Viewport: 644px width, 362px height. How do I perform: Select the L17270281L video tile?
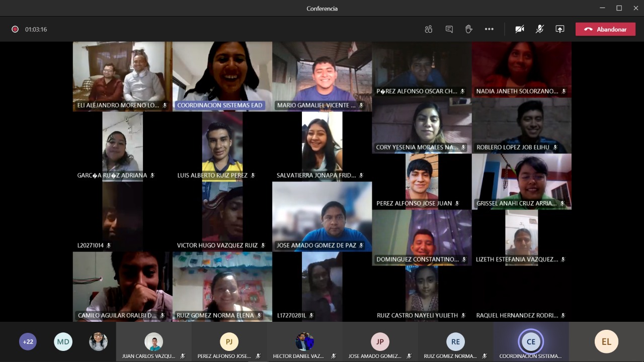tap(322, 287)
